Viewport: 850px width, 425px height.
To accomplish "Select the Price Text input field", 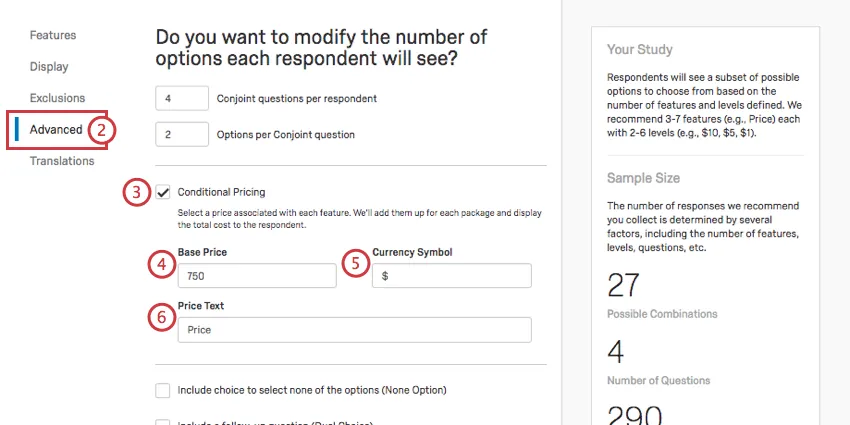I will tap(354, 329).
